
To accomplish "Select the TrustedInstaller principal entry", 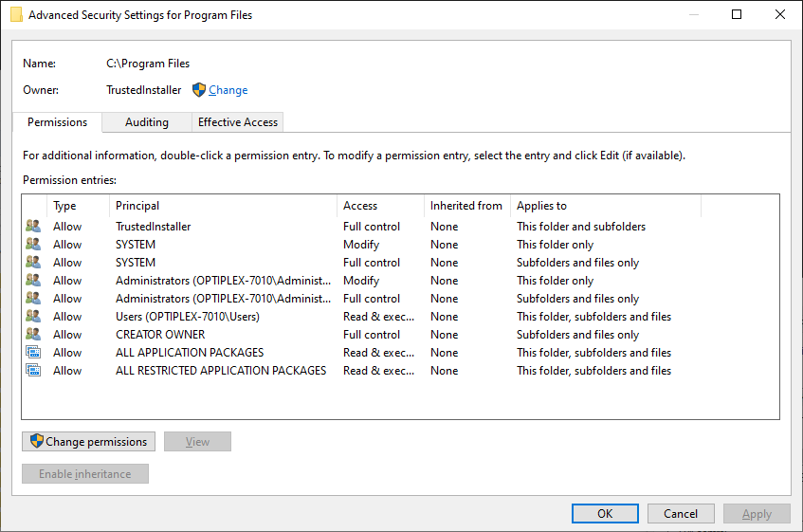I will click(x=154, y=227).
